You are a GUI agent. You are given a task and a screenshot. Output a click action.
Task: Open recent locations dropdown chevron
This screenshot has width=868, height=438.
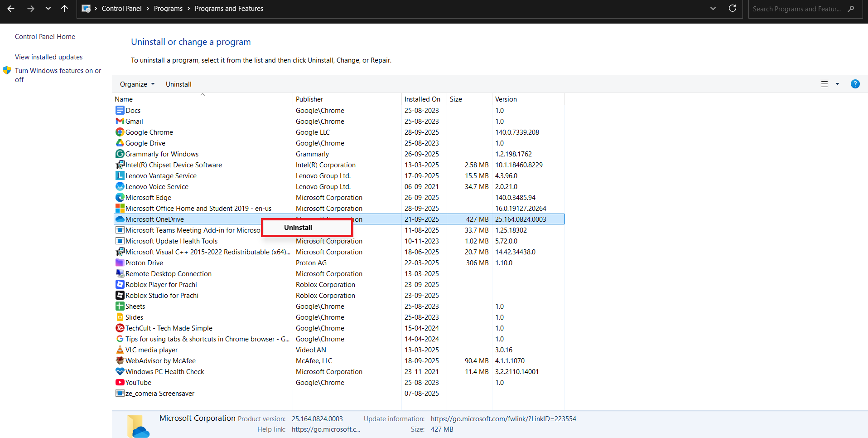click(48, 9)
